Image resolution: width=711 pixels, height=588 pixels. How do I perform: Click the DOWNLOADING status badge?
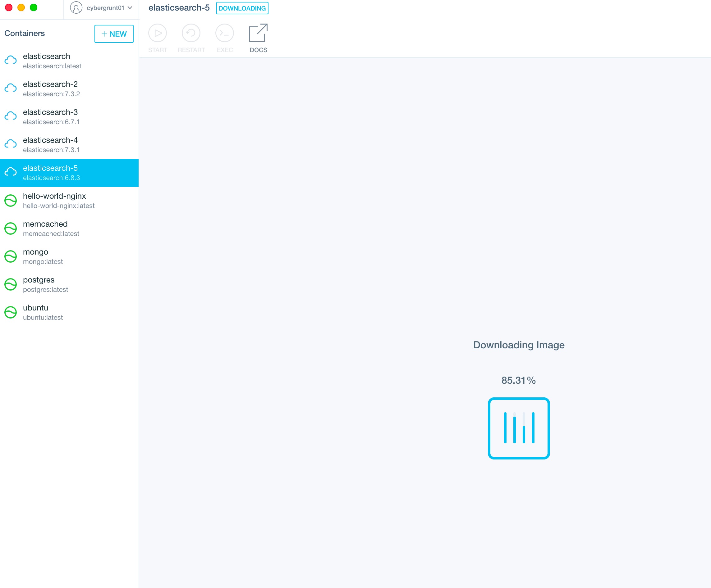pos(242,8)
